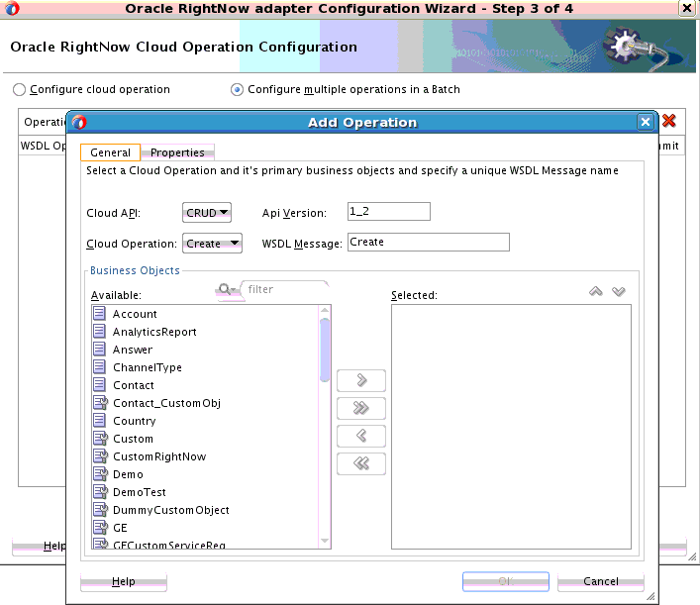This screenshot has height=605, width=700.
Task: Click the Help button in the wizard window
Action: (40, 546)
